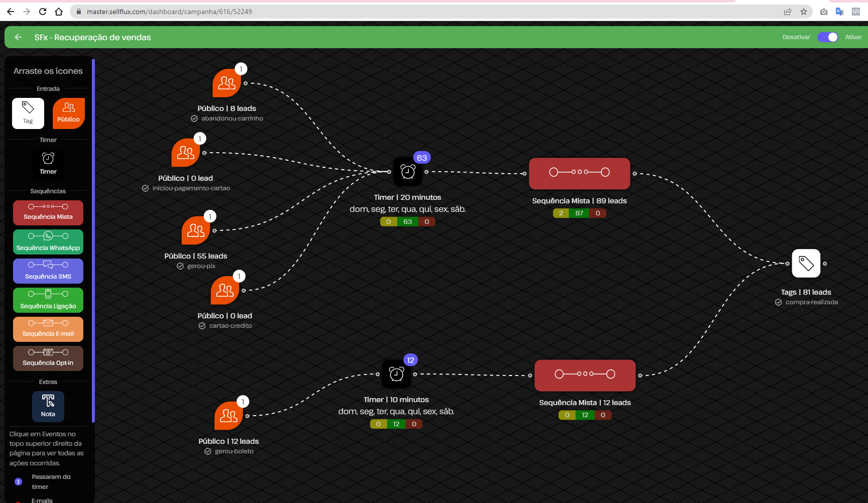Bookmark this page with star icon
The height and width of the screenshot is (503, 868).
[804, 12]
